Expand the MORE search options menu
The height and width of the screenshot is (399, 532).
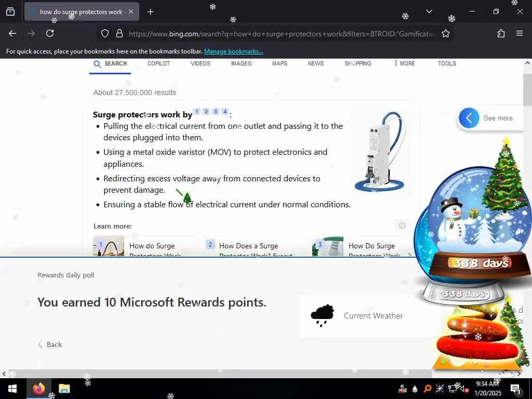pos(404,63)
